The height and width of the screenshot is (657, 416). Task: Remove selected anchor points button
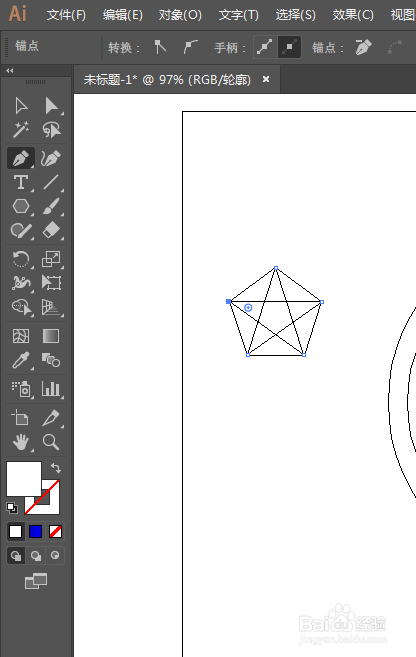363,47
